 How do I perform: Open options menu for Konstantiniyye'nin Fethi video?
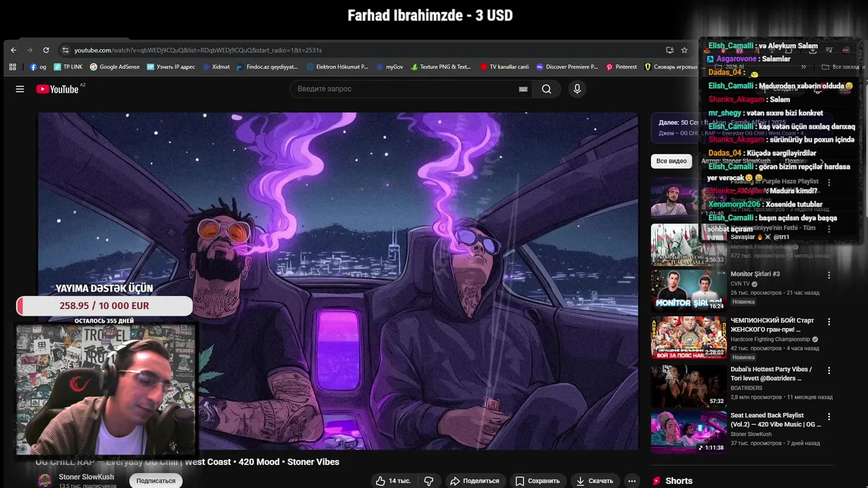pos(829,229)
